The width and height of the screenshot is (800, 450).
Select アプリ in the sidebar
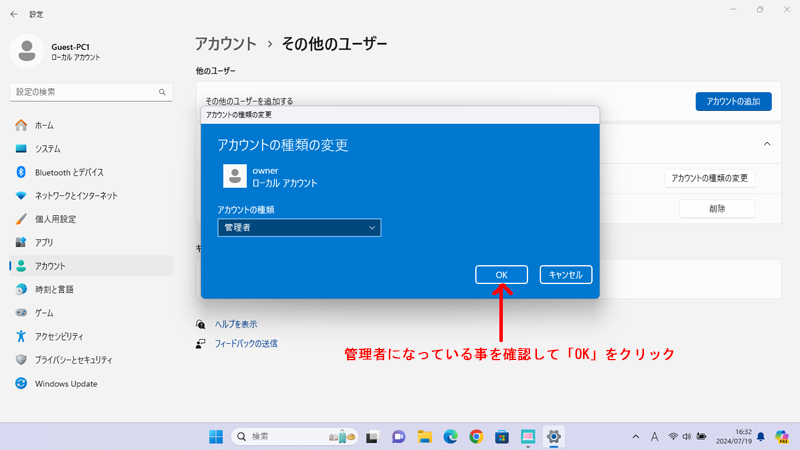44,243
